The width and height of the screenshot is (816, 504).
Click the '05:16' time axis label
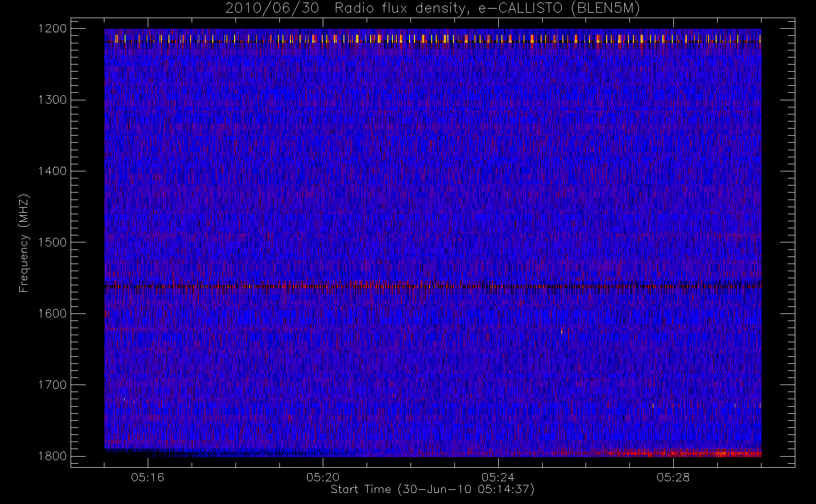click(148, 477)
